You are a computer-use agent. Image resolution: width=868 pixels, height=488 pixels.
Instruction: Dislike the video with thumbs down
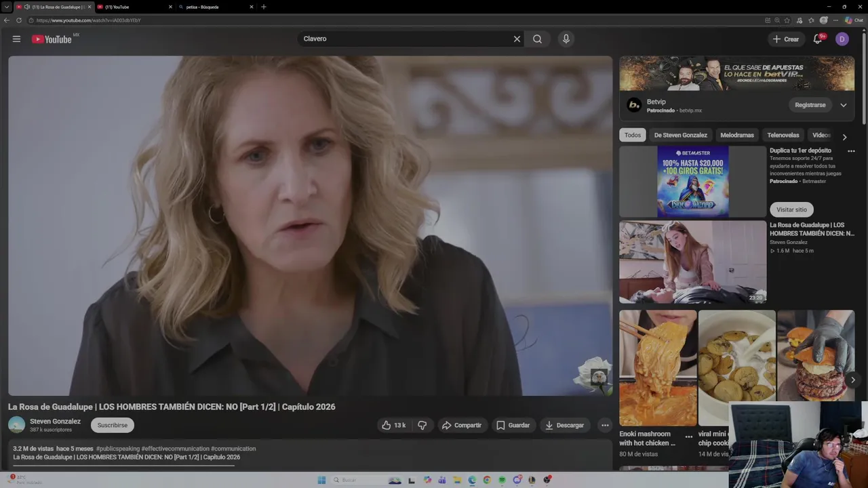[422, 425]
